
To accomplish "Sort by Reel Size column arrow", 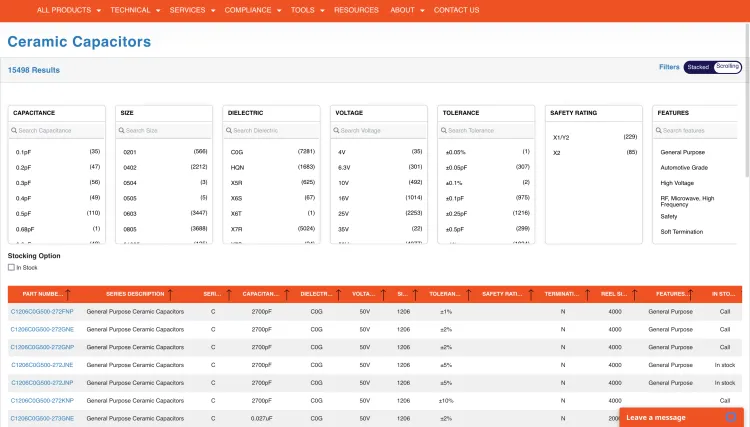I will click(634, 295).
